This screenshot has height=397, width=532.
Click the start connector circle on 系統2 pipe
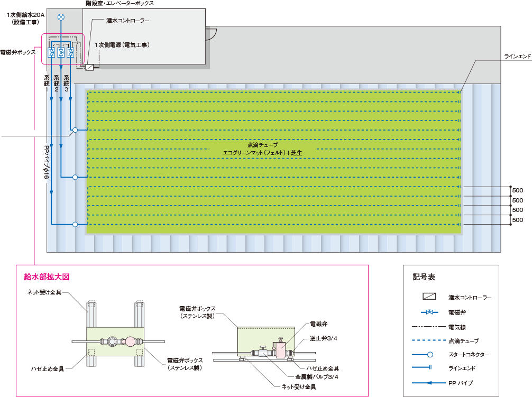pyautogui.click(x=75, y=177)
